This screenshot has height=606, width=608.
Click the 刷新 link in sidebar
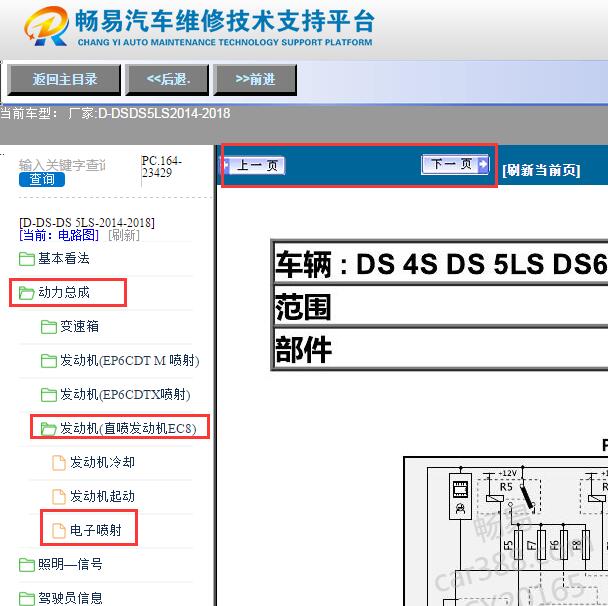click(x=124, y=235)
